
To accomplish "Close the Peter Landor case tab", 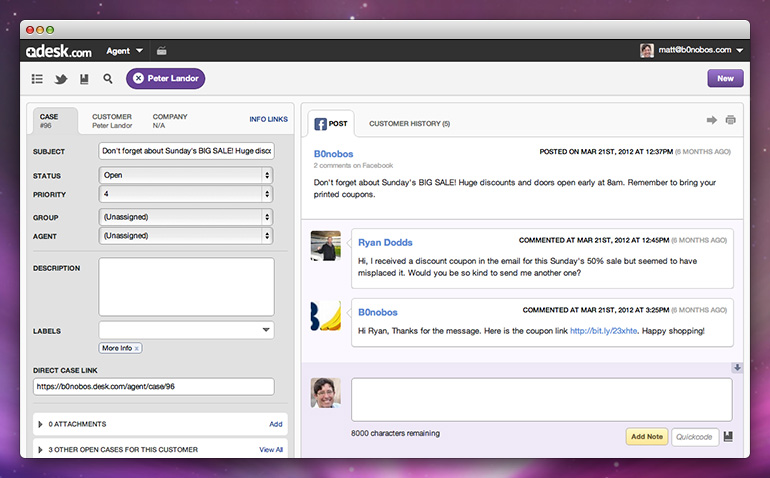I will 138,78.
